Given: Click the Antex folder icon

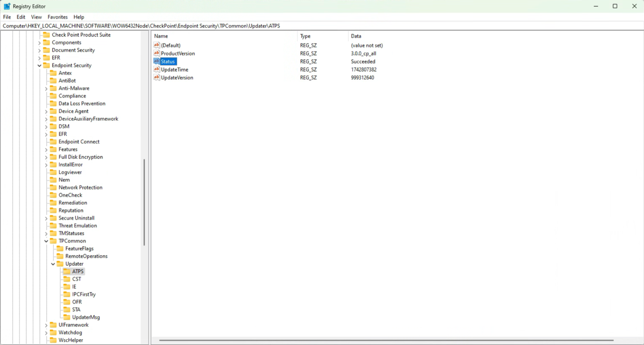Looking at the screenshot, I should coord(53,73).
